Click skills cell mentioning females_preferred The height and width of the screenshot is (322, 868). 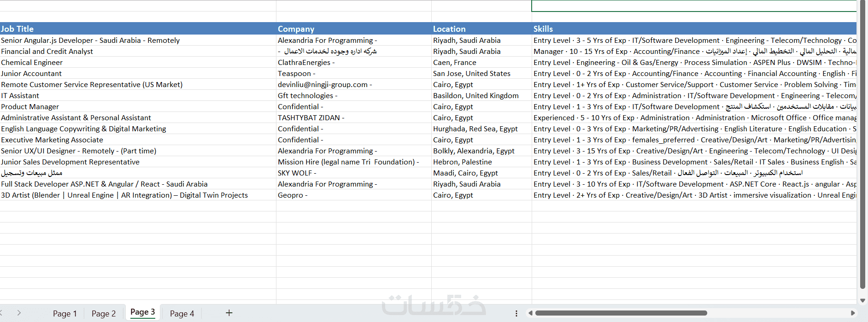pyautogui.click(x=694, y=140)
